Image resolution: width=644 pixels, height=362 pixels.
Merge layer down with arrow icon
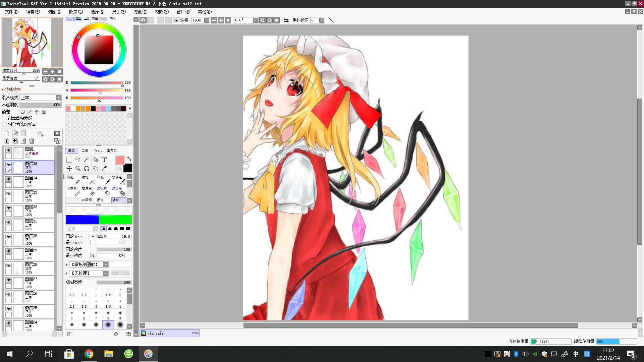tap(6, 141)
